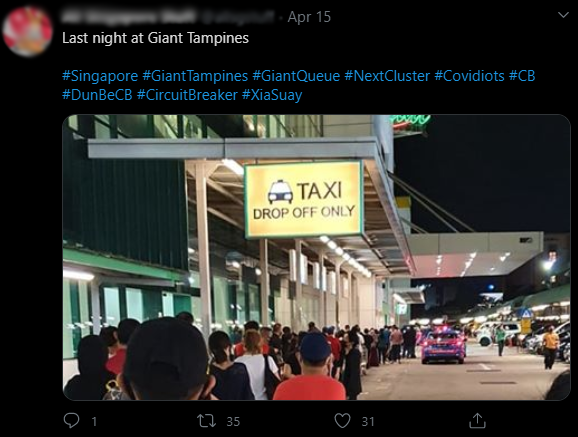Retweet this post via the arrows icon
This screenshot has height=437, width=578.
click(x=206, y=421)
